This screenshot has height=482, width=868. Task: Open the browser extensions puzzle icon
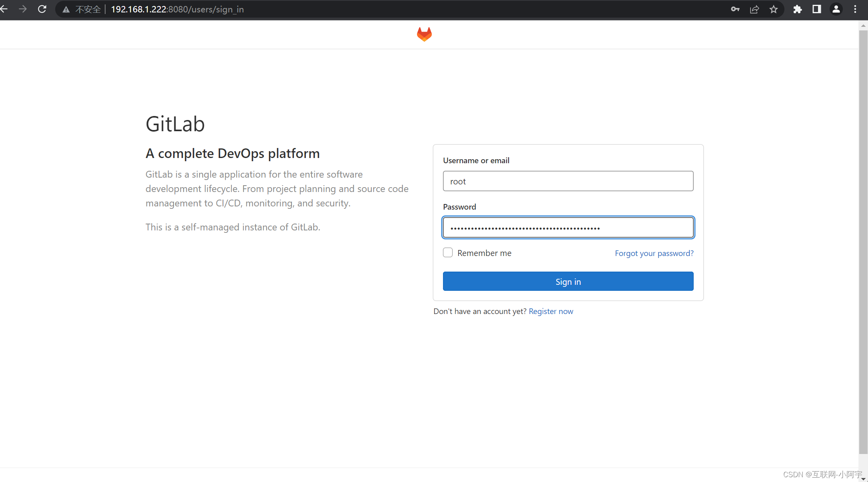(798, 9)
